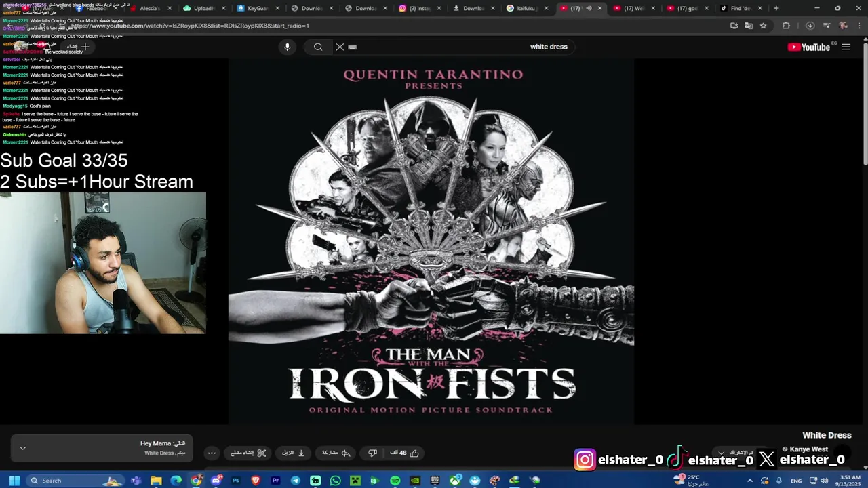Launch Microsoft Edge from the taskbar

176,481
